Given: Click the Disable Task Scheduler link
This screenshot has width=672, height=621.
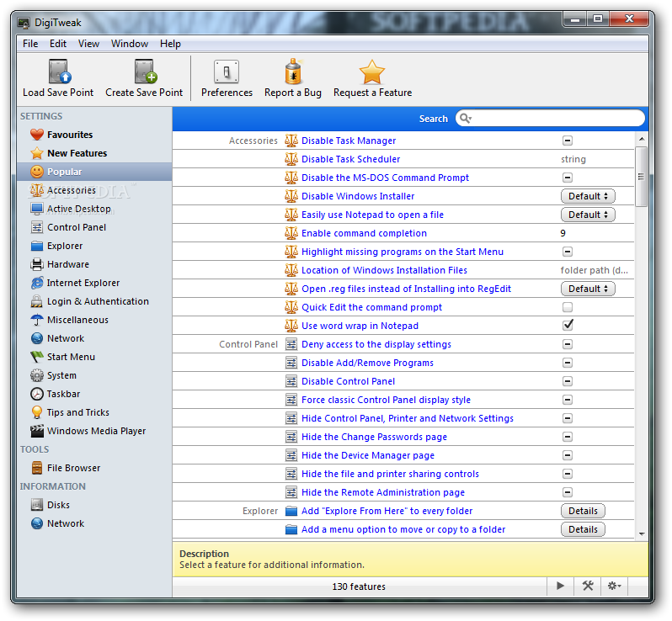Looking at the screenshot, I should tap(350, 159).
